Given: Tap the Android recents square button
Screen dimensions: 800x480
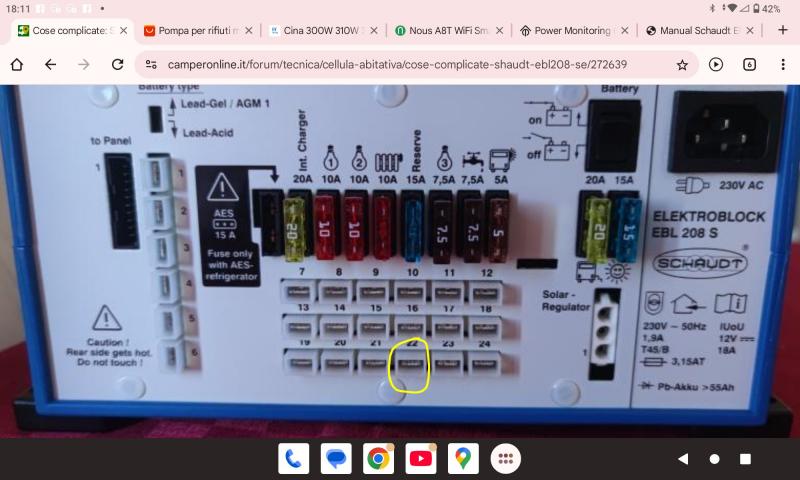Looking at the screenshot, I should click(745, 459).
